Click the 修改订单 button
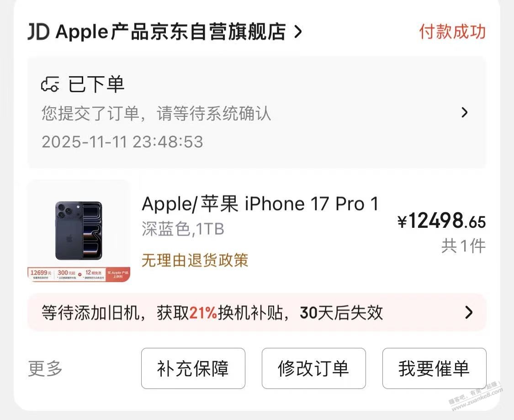The image size is (514, 420). click(x=314, y=368)
